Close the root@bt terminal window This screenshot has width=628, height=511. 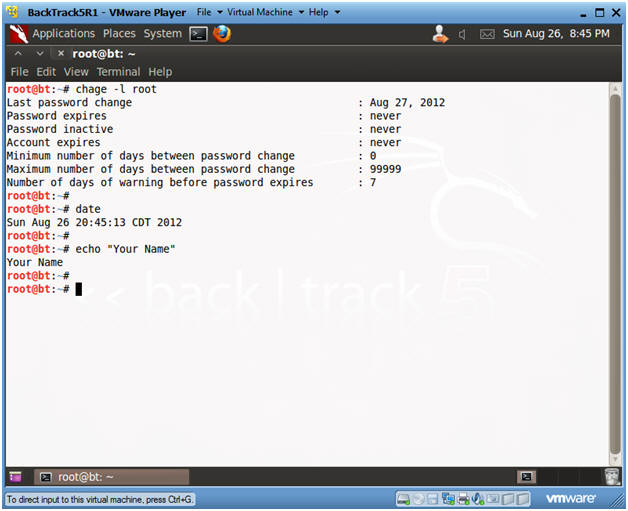click(x=60, y=53)
